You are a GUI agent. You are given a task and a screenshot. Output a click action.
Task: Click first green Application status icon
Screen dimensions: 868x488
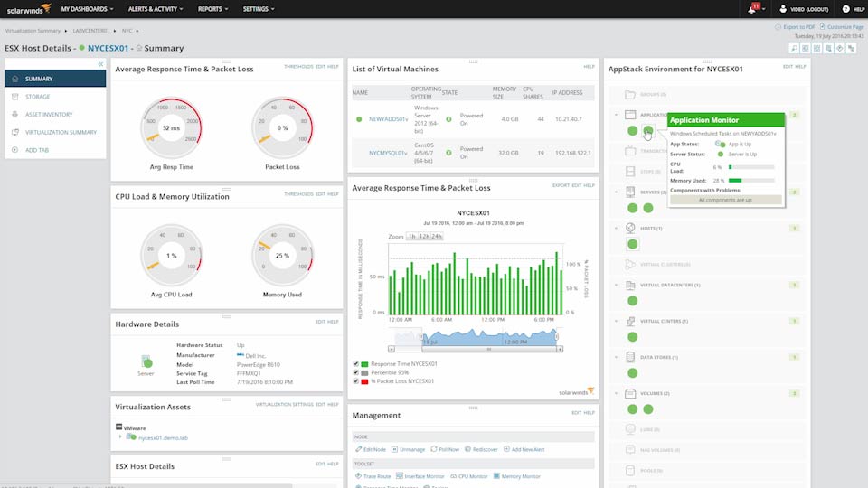tap(632, 130)
